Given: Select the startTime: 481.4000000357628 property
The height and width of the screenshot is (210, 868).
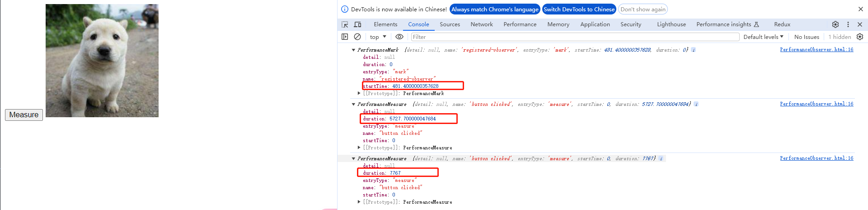Looking at the screenshot, I should pos(401,86).
